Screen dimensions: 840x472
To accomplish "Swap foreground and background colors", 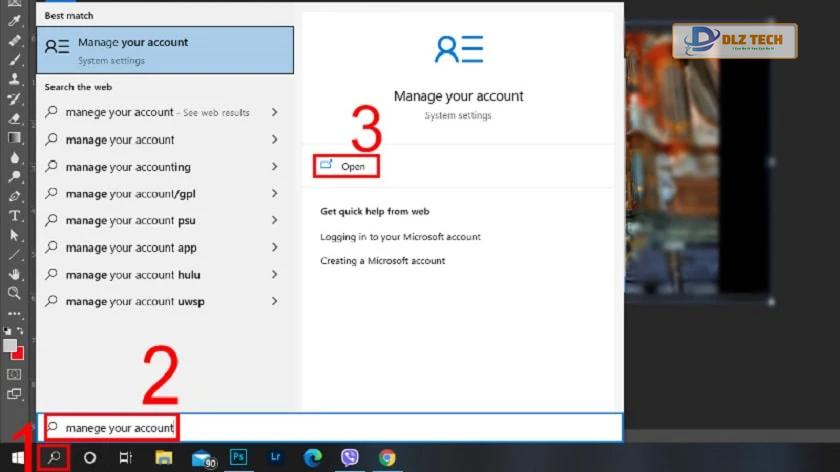I will coord(20,331).
